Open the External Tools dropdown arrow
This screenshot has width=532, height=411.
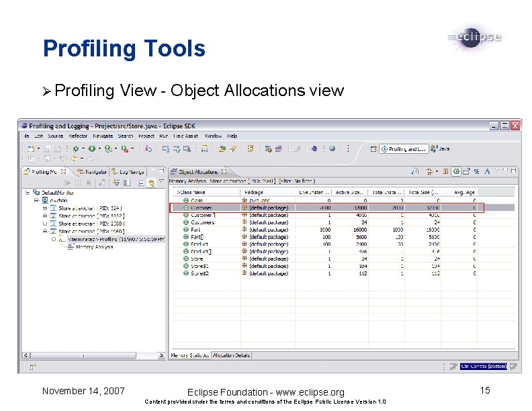(x=132, y=148)
